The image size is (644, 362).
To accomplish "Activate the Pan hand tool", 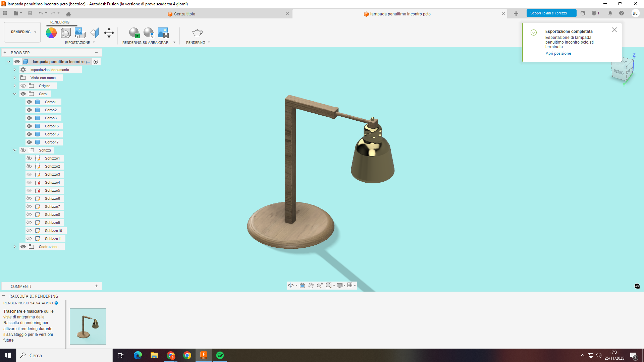I will pyautogui.click(x=311, y=285).
